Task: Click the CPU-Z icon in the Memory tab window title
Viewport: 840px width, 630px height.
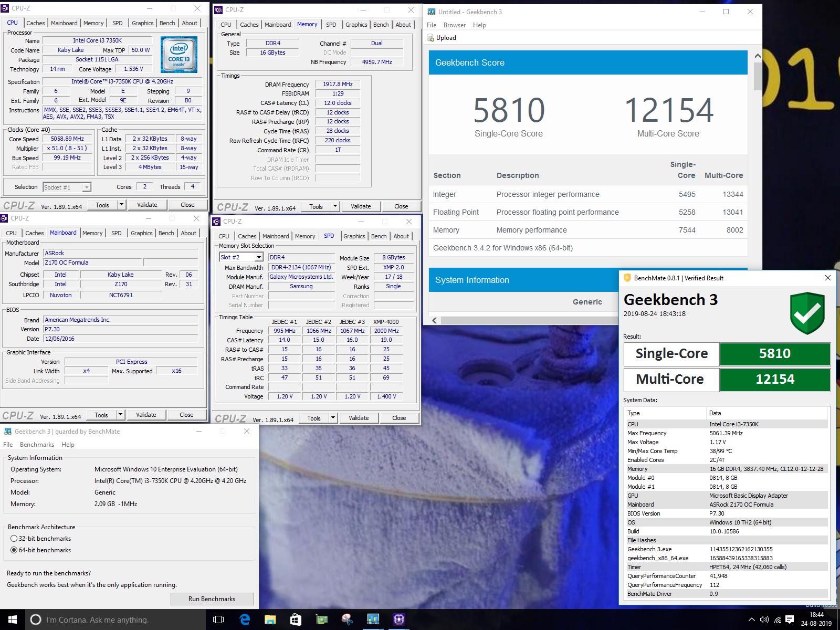Action: pos(219,10)
